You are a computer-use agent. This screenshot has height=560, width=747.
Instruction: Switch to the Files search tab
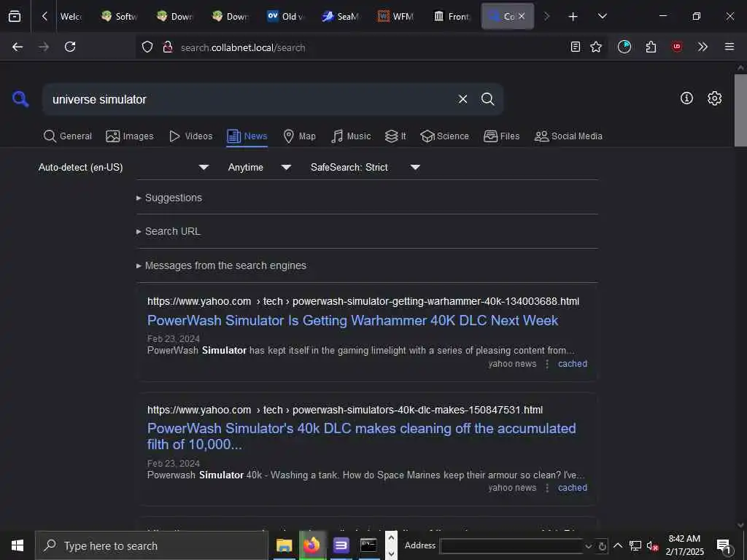(501, 136)
